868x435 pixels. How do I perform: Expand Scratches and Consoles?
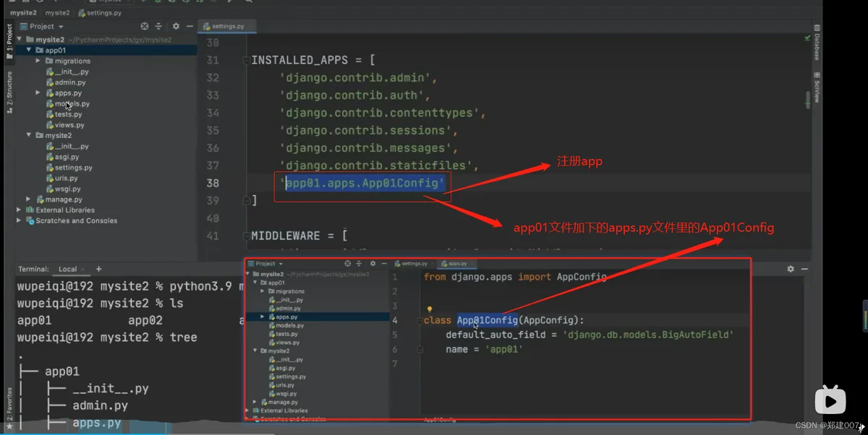pyautogui.click(x=20, y=220)
